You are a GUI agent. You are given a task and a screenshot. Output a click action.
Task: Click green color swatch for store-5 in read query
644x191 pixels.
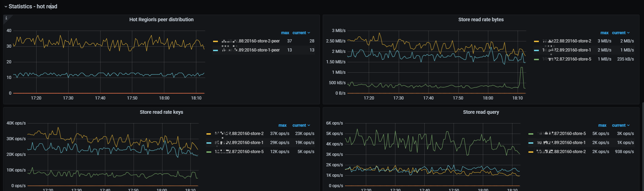pyautogui.click(x=531, y=134)
